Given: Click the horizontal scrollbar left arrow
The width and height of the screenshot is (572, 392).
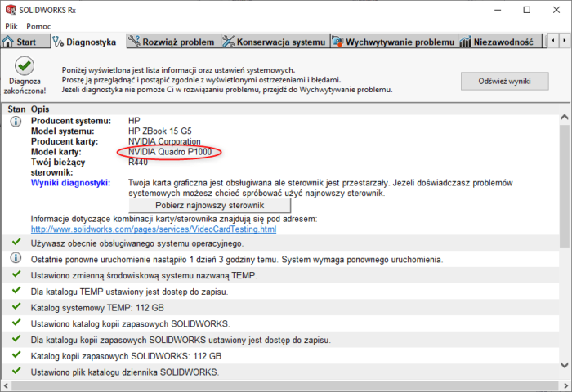Looking at the screenshot, I should point(6,385).
